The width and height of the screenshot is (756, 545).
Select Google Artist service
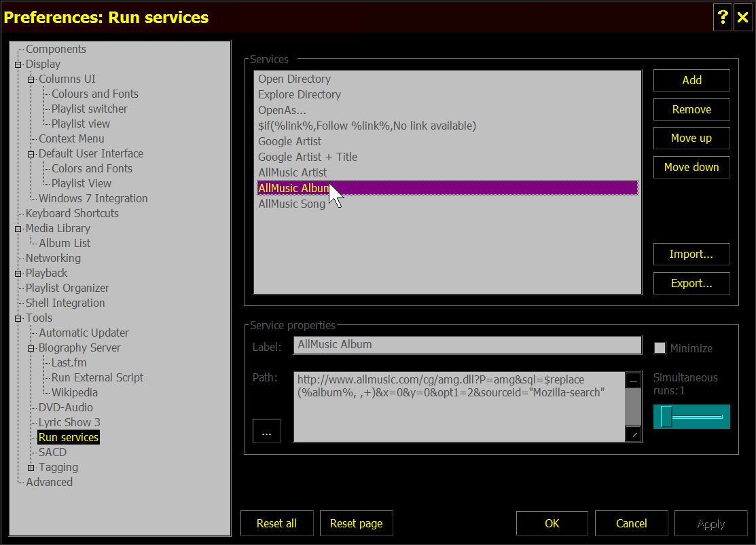pyautogui.click(x=448, y=142)
